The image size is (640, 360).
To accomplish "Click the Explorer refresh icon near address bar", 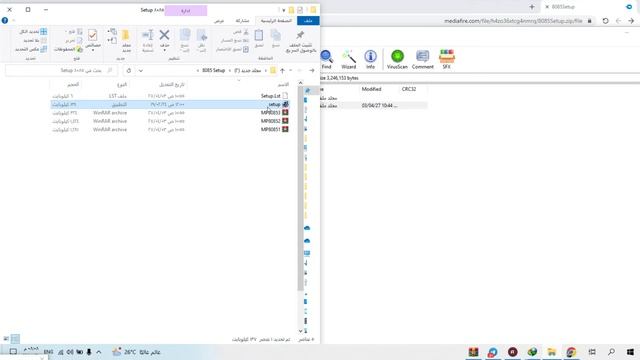I will point(129,71).
